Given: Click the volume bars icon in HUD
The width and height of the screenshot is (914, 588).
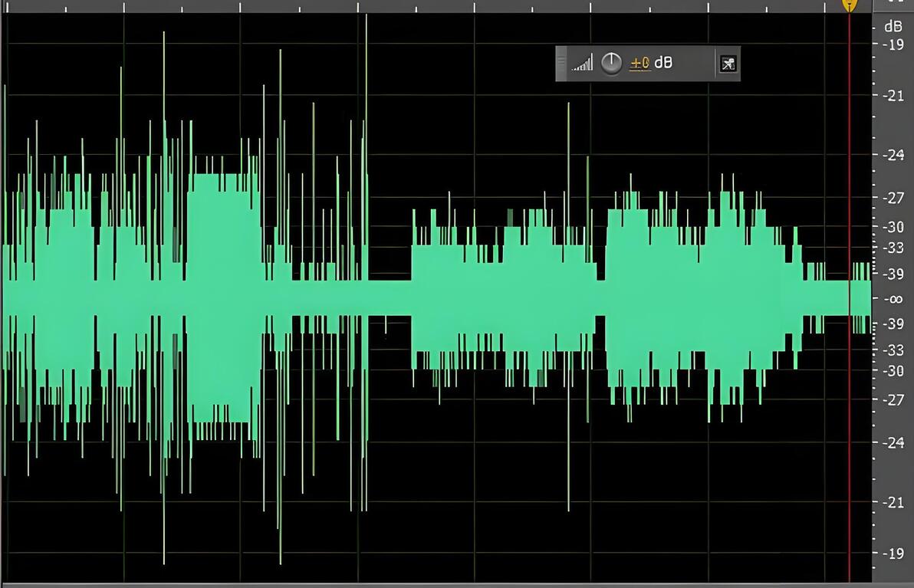Looking at the screenshot, I should 582,63.
